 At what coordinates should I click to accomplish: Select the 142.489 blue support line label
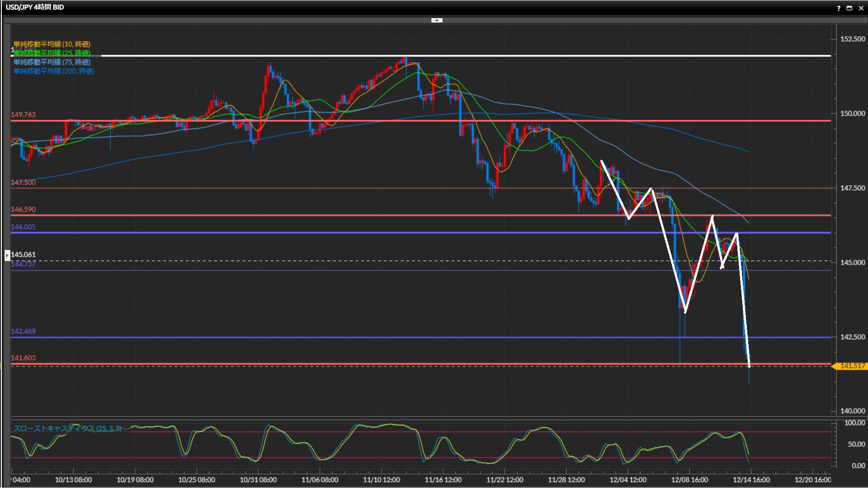23,331
